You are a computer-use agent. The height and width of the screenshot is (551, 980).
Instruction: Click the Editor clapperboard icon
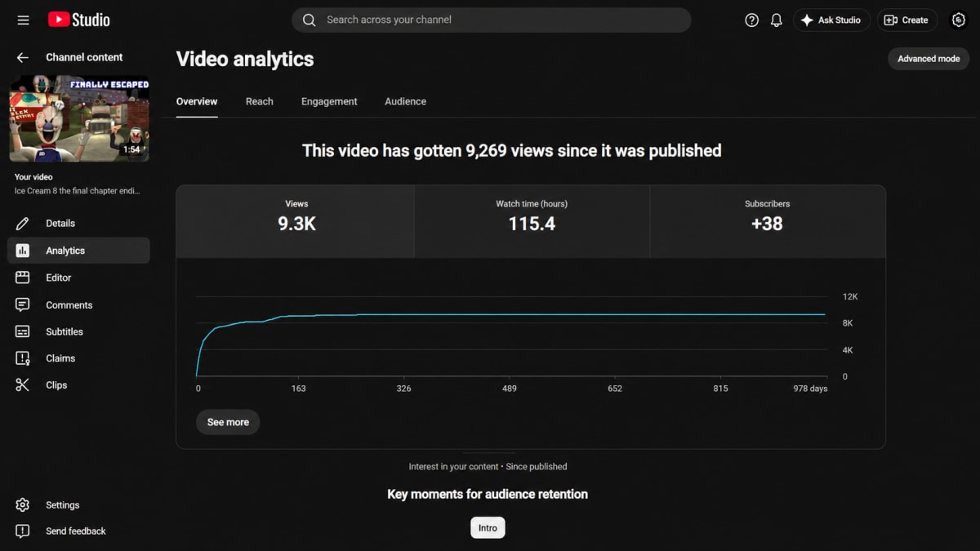point(23,278)
